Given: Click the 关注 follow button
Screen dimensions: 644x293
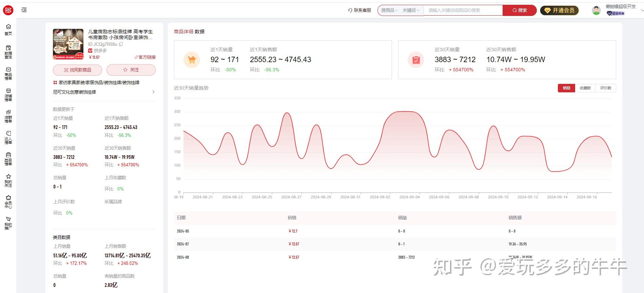Looking at the screenshot, I should coord(131,70).
